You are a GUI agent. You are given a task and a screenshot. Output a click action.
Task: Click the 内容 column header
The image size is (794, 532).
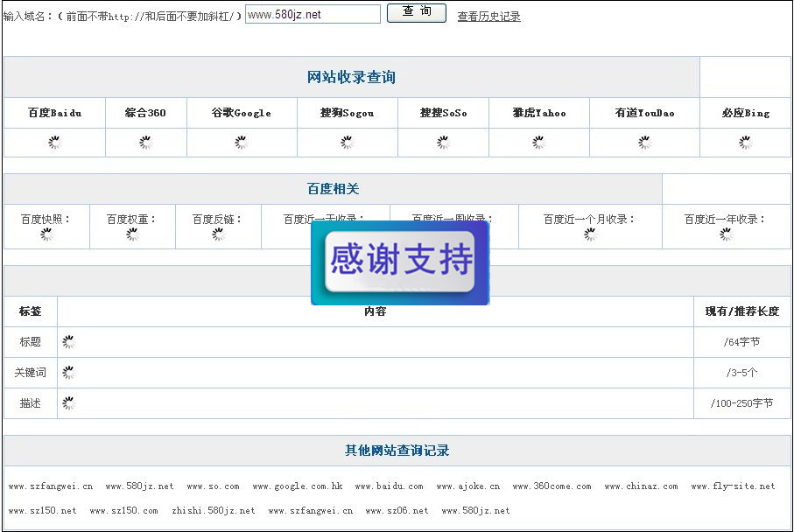(376, 311)
